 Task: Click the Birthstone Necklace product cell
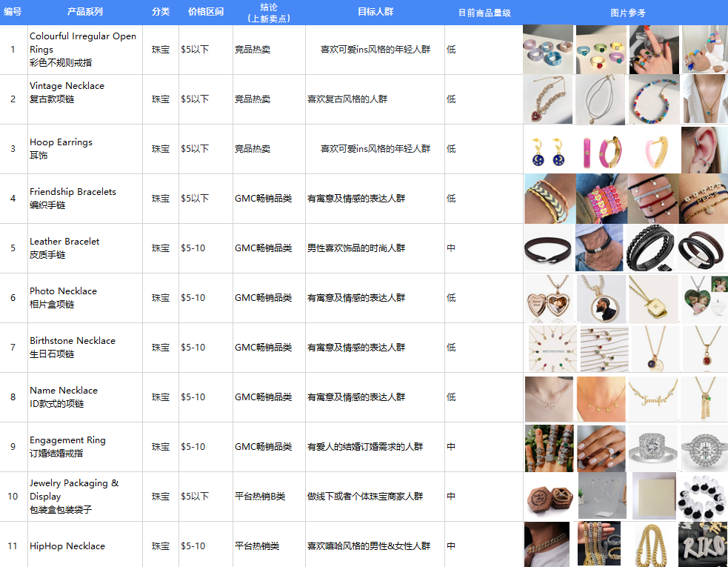(x=85, y=348)
